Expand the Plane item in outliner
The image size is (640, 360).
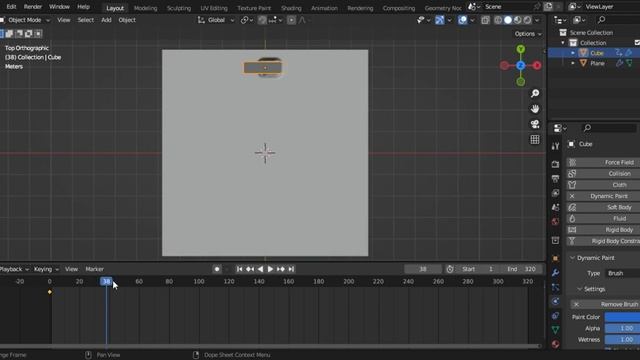point(573,63)
